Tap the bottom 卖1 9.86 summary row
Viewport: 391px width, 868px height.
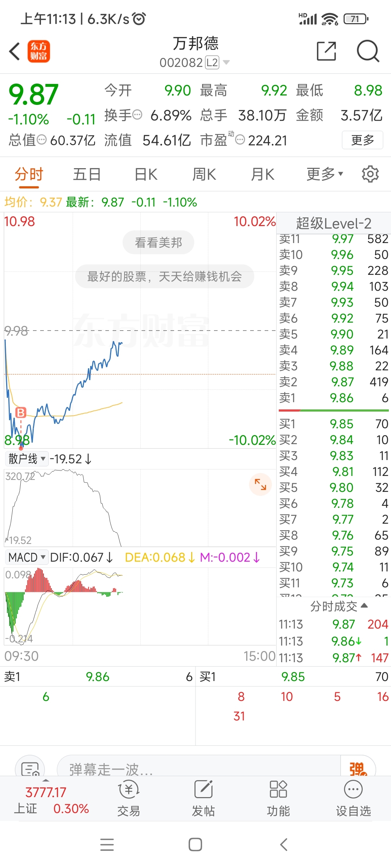(x=98, y=677)
